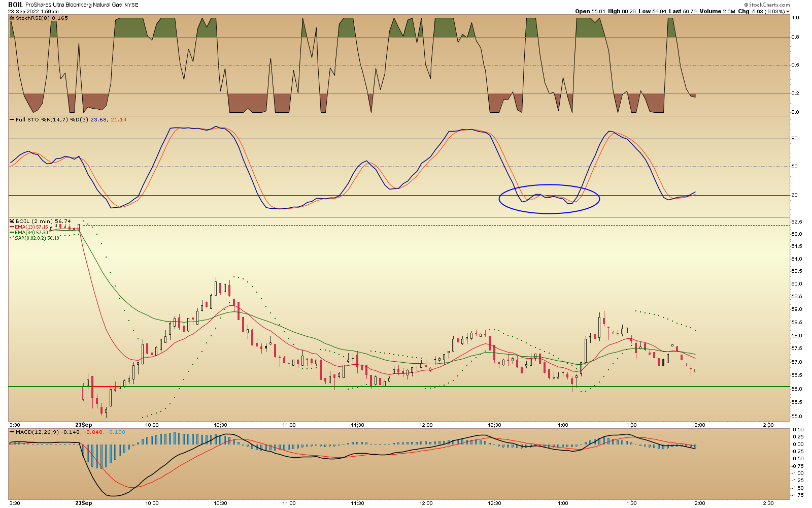
Task: Click the green EMA(34) line swatch
Action: point(12,233)
